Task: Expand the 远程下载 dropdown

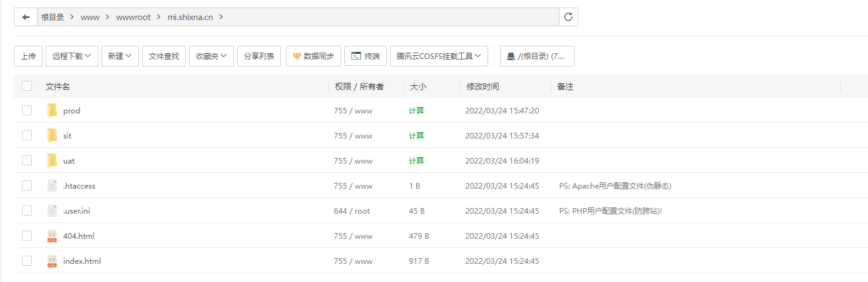Action: click(72, 56)
